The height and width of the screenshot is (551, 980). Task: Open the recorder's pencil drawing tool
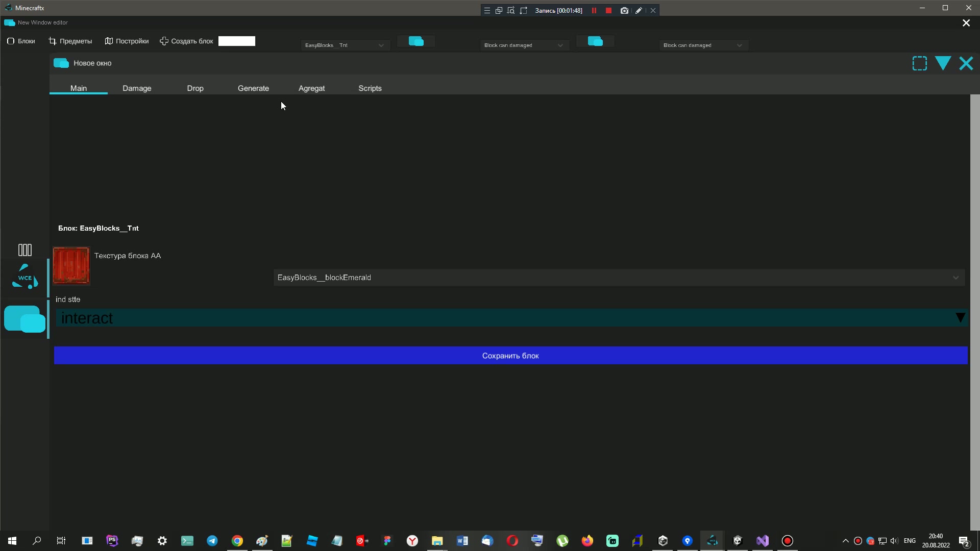point(639,10)
